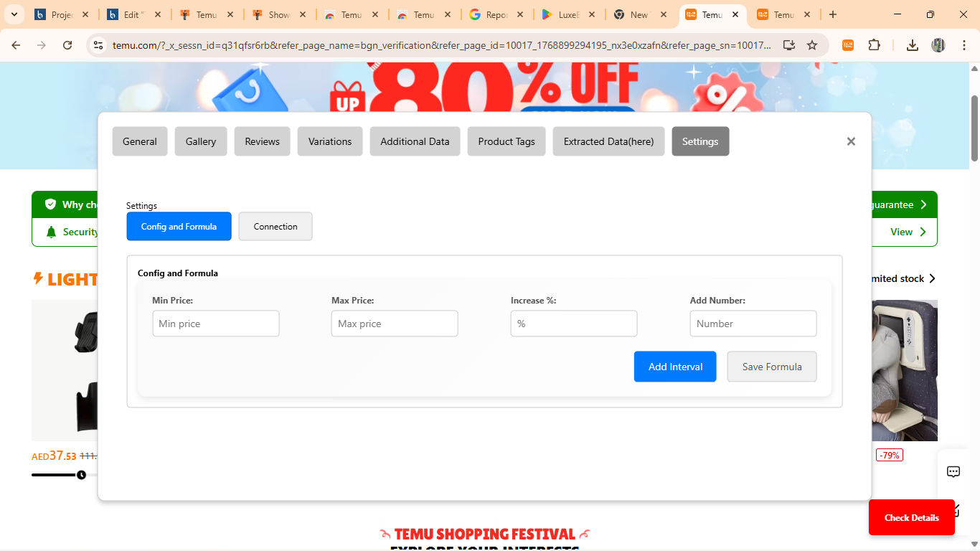The height and width of the screenshot is (551, 980).
Task: Open Downloads from the toolbar icon
Action: [x=912, y=44]
